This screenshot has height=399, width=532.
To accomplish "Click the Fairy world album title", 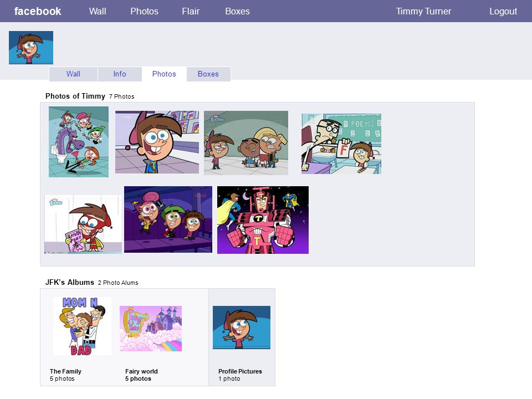I will [141, 371].
